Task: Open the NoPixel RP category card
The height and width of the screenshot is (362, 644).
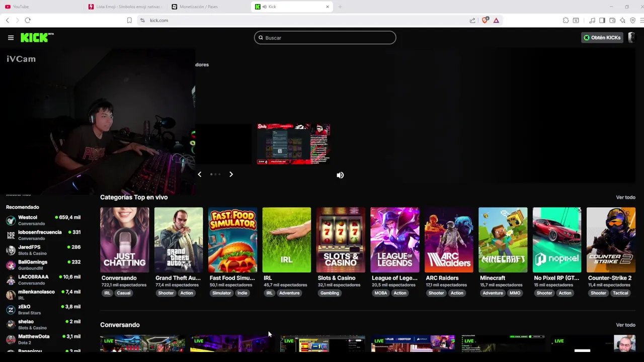Action: [557, 240]
